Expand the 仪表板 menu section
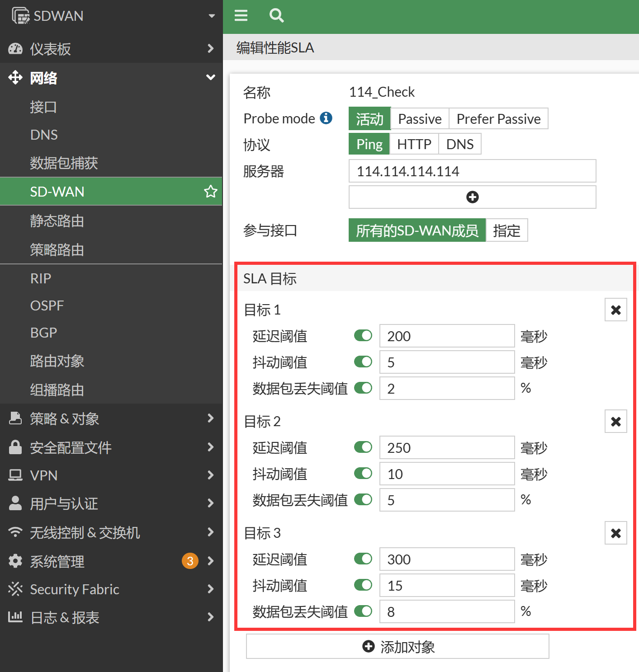Viewport: 639px width, 672px height. pos(111,48)
